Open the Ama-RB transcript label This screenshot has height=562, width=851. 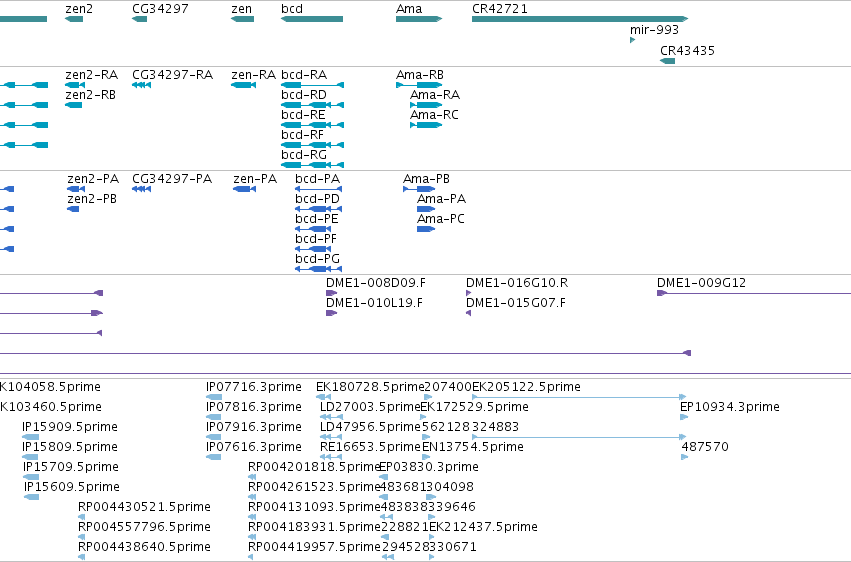point(420,74)
